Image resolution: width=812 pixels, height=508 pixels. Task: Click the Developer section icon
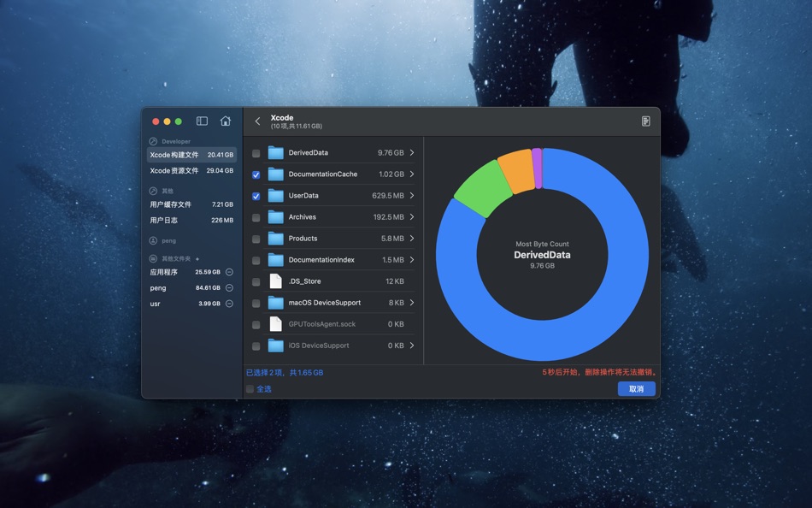pyautogui.click(x=153, y=141)
